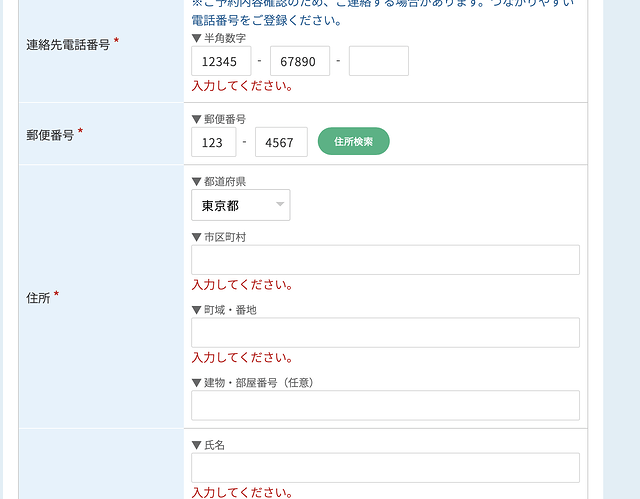The height and width of the screenshot is (499, 640).
Task: Click the error message below 市区町村 field
Action: point(242,285)
